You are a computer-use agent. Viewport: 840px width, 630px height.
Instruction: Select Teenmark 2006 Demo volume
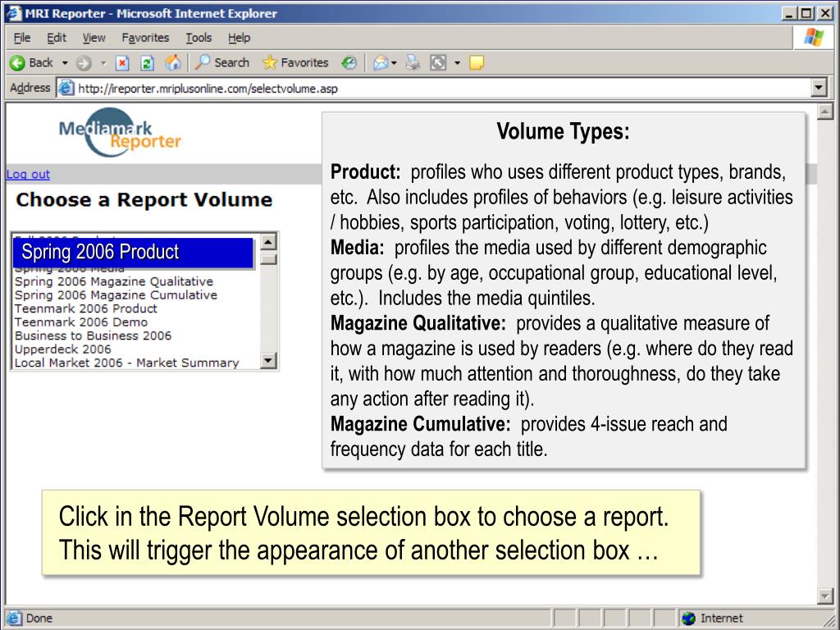(x=81, y=322)
